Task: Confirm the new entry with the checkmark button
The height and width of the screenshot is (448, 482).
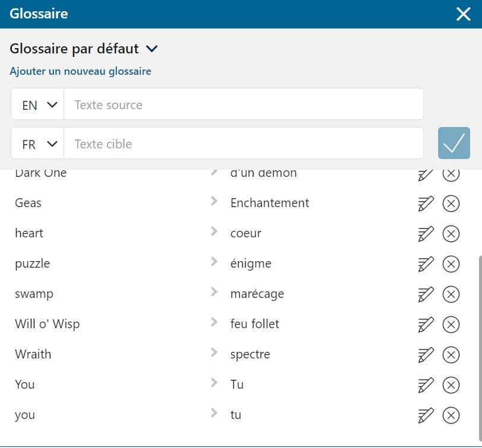Action: tap(454, 143)
